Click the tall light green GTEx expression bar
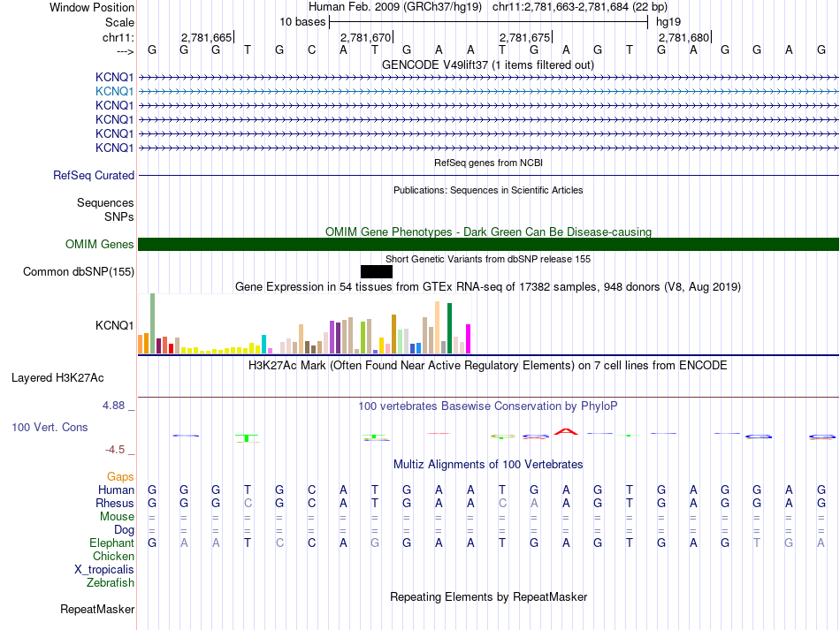This screenshot has width=840, height=630. (152, 323)
